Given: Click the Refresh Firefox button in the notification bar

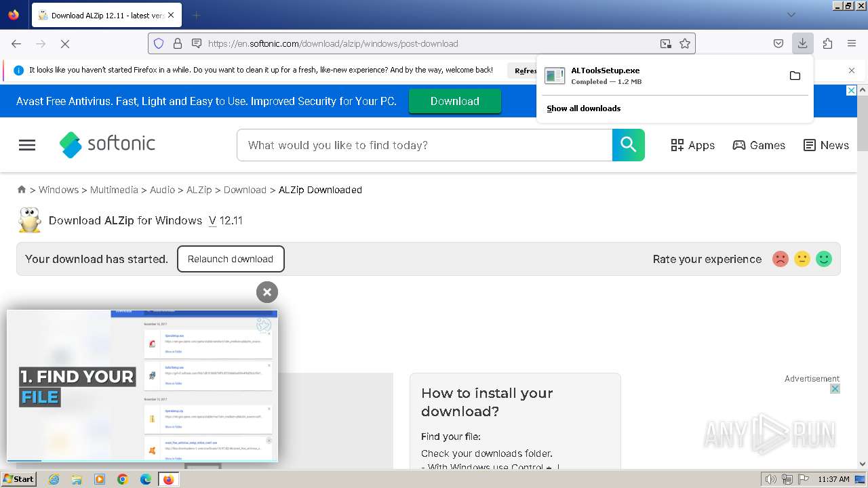Looking at the screenshot, I should pos(525,70).
